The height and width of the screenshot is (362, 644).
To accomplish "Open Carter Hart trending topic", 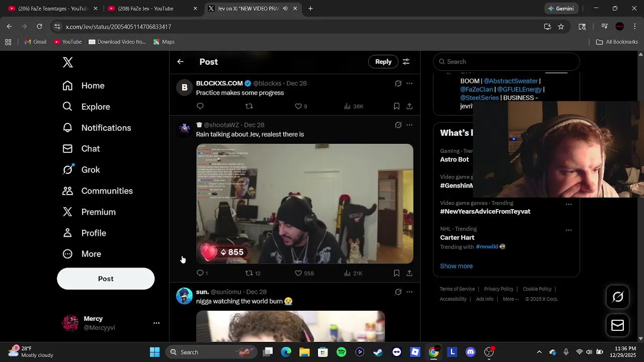I will click(457, 237).
